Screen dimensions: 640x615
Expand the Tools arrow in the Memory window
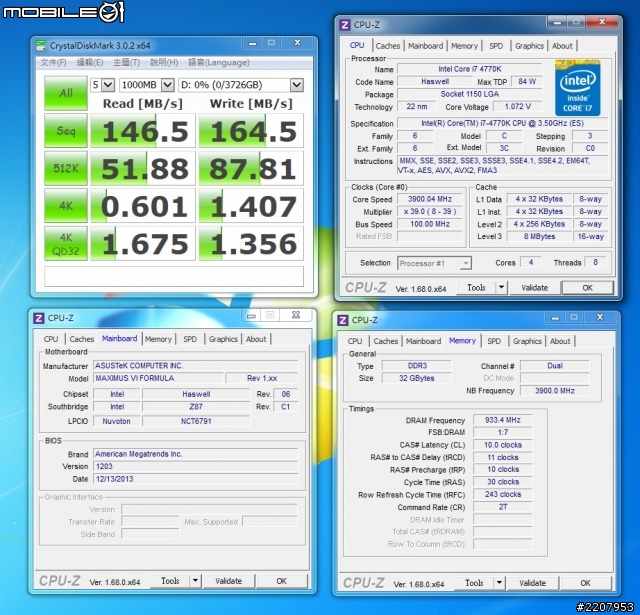click(x=499, y=583)
